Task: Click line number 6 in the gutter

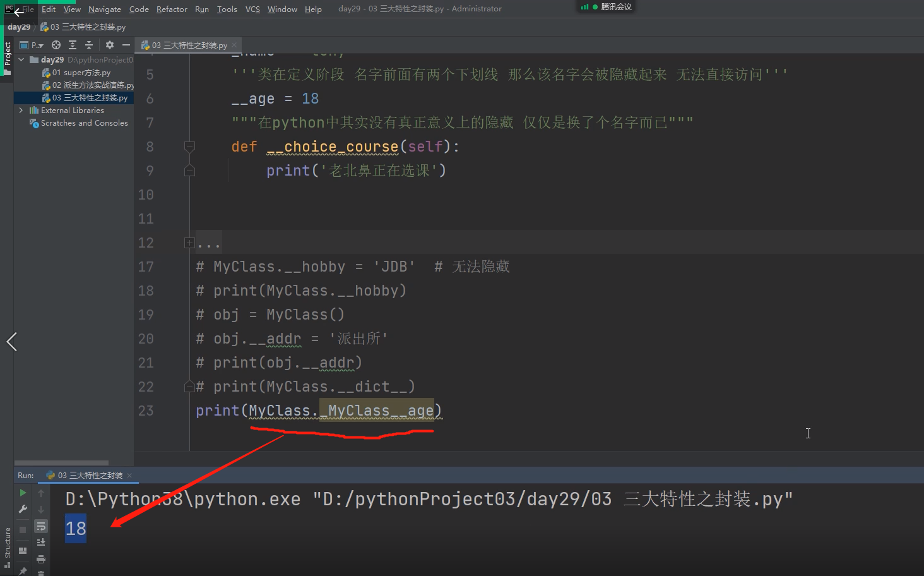Action: click(x=150, y=99)
